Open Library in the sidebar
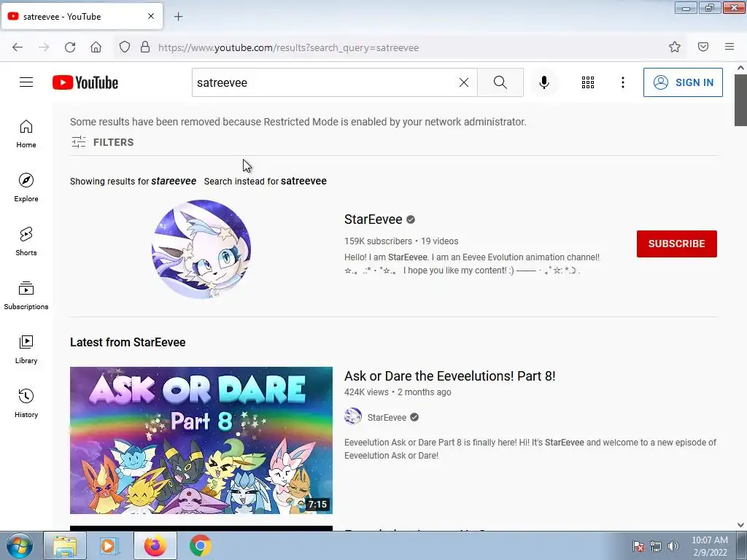Viewport: 747px width, 560px height. click(x=26, y=349)
